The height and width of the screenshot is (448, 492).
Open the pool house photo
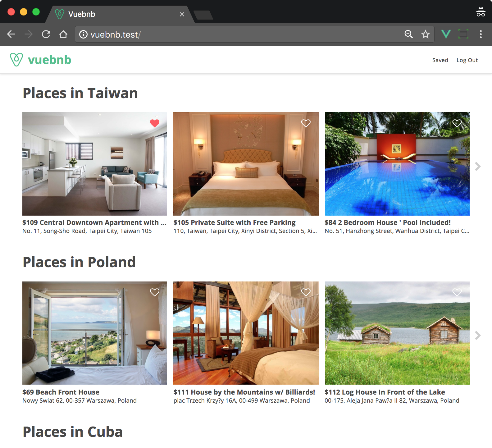click(397, 164)
